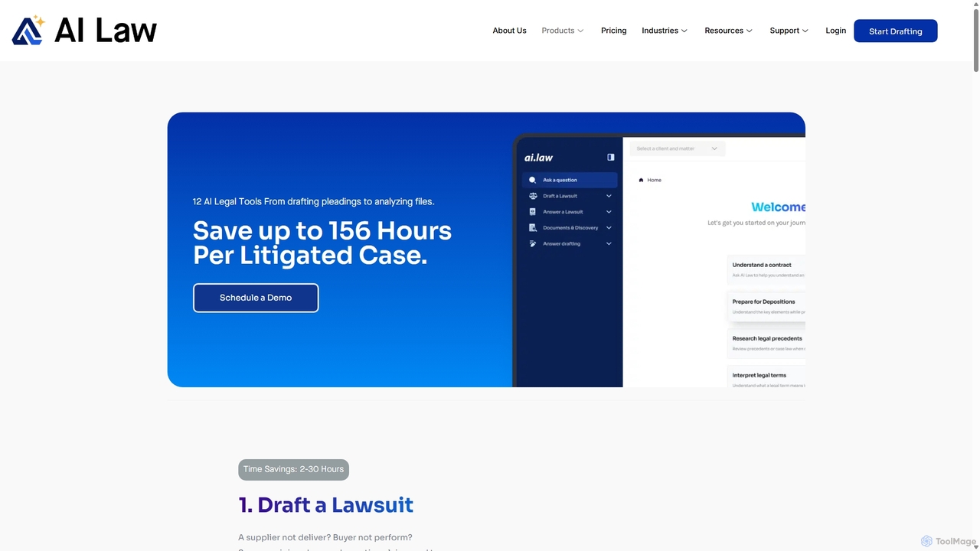Expand the Support menu
Screen dimensions: 980x551
pos(789,31)
